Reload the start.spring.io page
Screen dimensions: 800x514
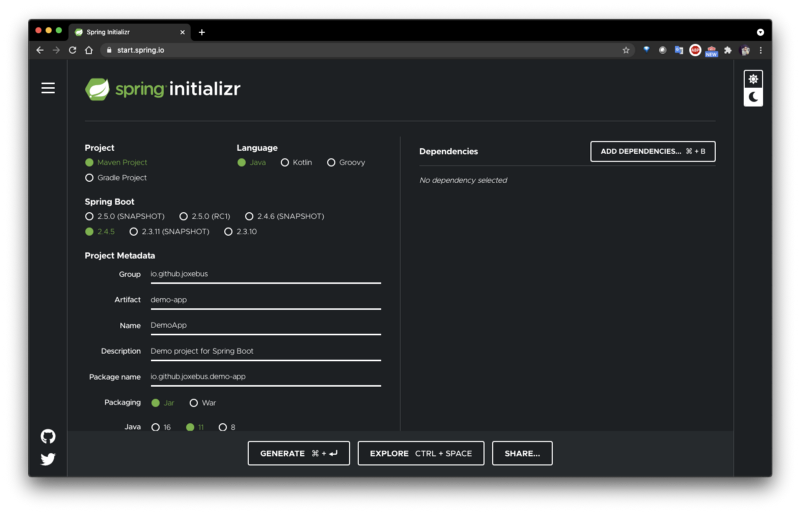click(72, 50)
